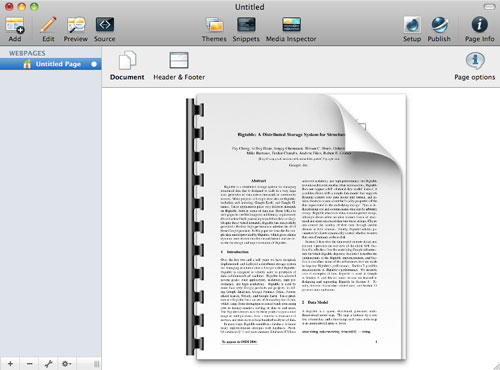Viewport: 500px width, 370px height.
Task: Switch to Source code view
Action: coord(105,29)
